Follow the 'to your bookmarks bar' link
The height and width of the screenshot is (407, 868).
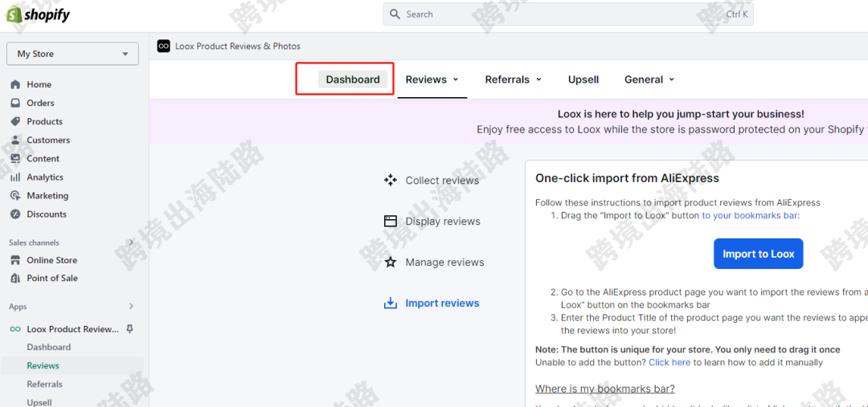point(751,216)
